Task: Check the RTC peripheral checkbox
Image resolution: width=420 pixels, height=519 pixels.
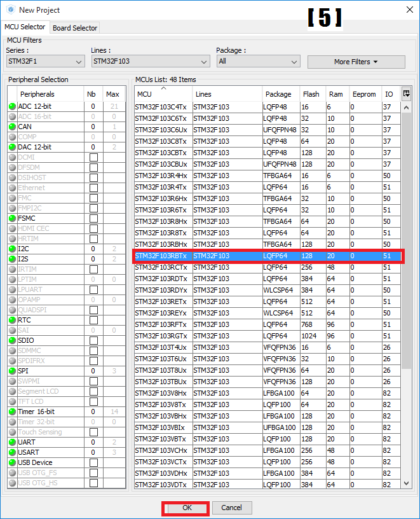Action: pyautogui.click(x=93, y=321)
